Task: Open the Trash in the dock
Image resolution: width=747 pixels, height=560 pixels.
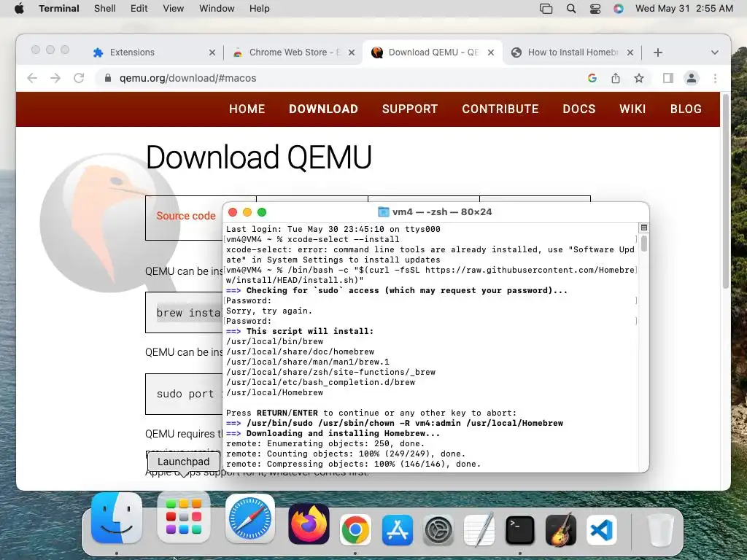Action: pyautogui.click(x=660, y=529)
